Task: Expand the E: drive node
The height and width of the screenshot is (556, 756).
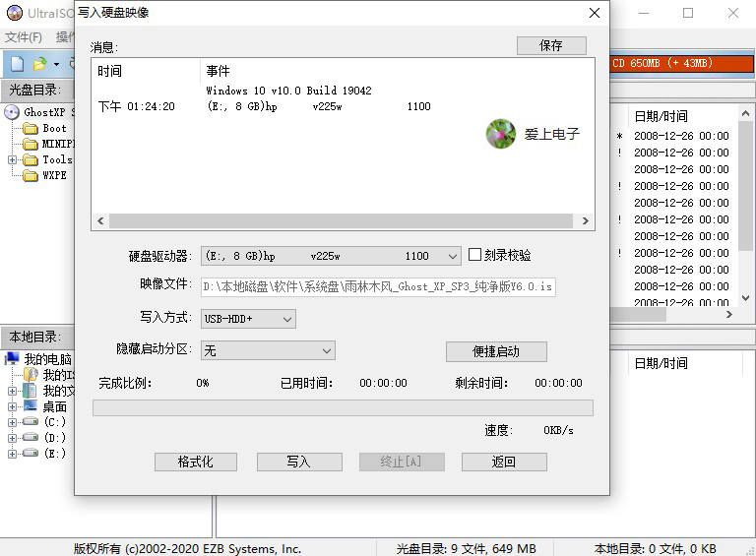Action: point(13,454)
